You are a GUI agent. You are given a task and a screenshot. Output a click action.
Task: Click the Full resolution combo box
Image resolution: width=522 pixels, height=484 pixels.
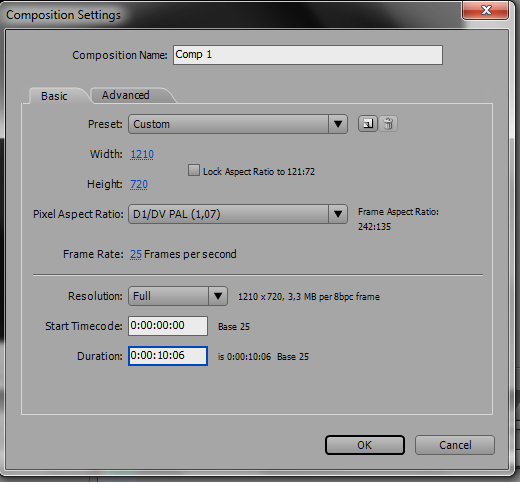click(x=178, y=296)
